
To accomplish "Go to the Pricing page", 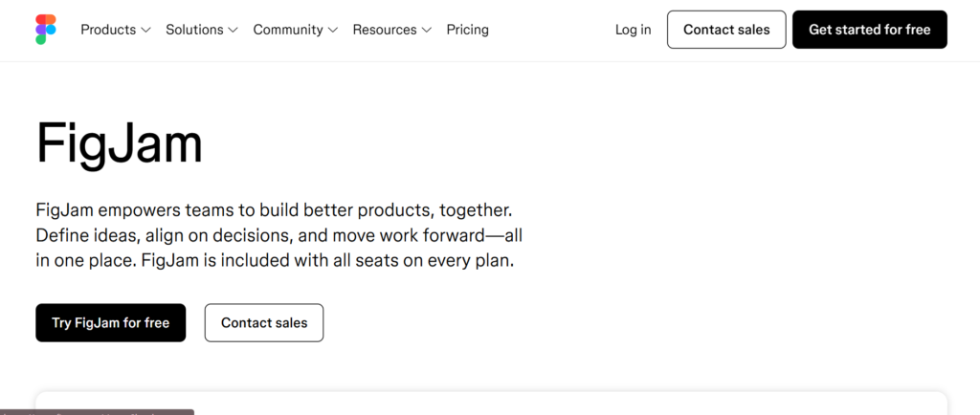I will (467, 30).
